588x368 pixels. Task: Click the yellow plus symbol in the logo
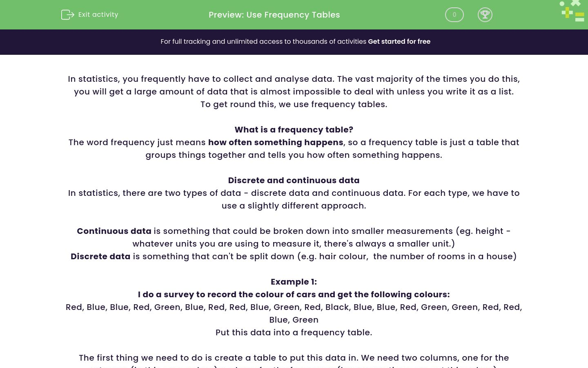pos(567,13)
